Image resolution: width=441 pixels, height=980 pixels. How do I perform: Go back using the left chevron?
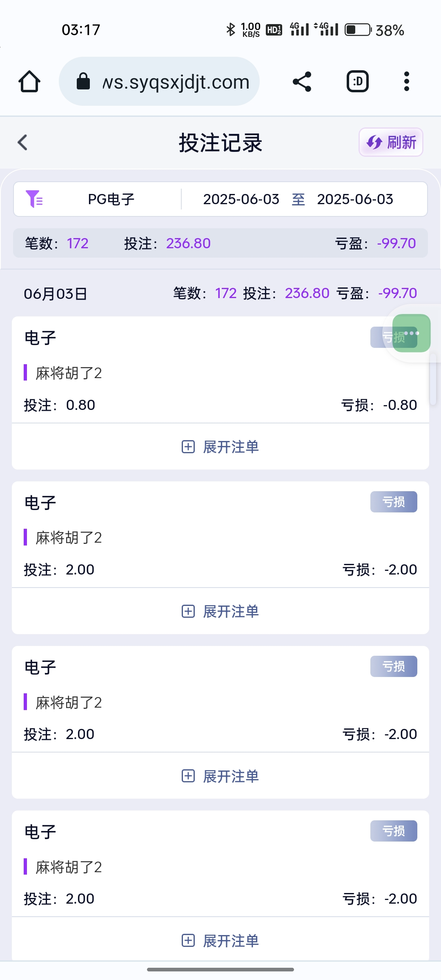point(23,143)
